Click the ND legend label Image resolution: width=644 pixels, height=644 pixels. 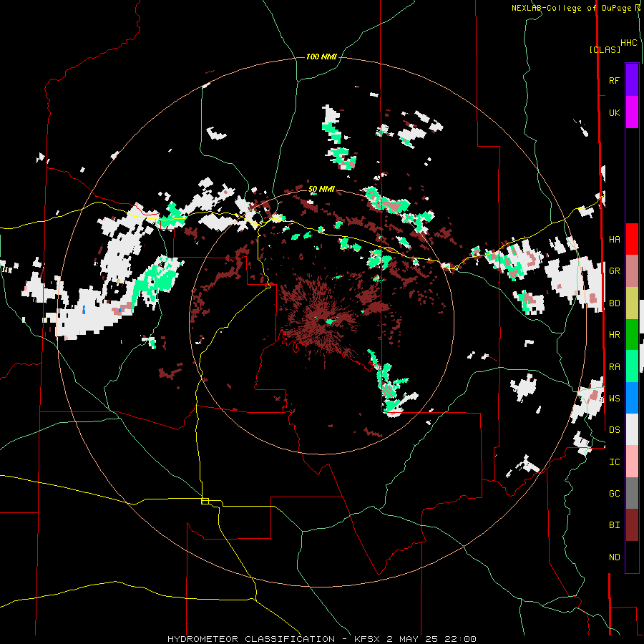(614, 557)
